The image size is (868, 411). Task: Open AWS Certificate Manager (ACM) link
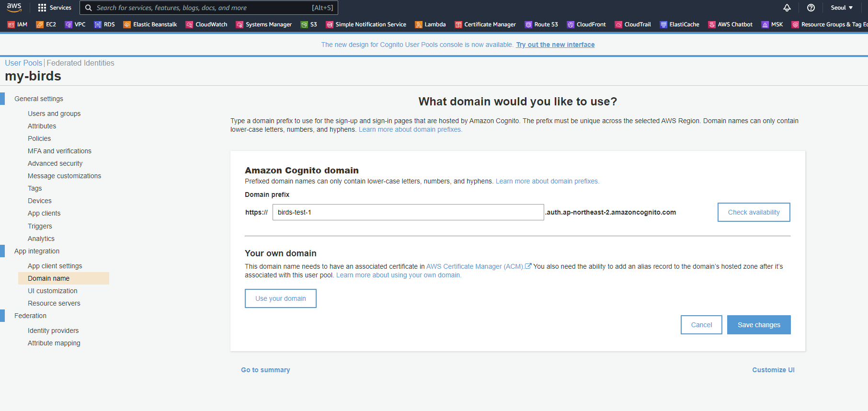point(479,266)
